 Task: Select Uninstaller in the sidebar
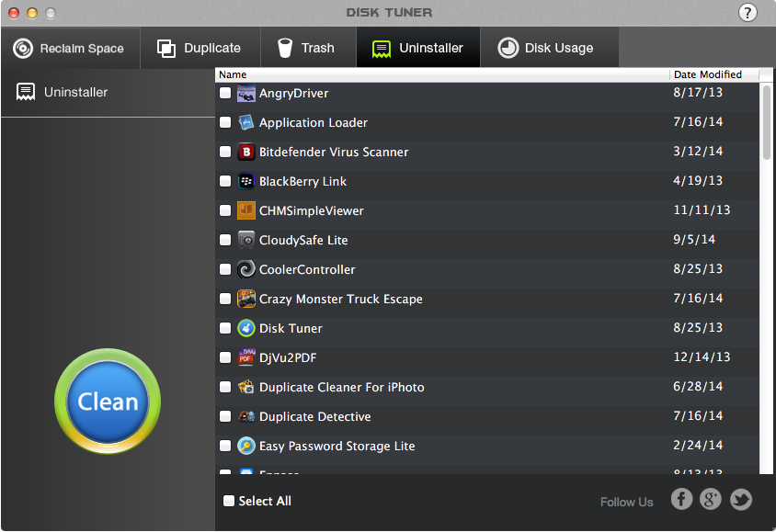click(108, 92)
